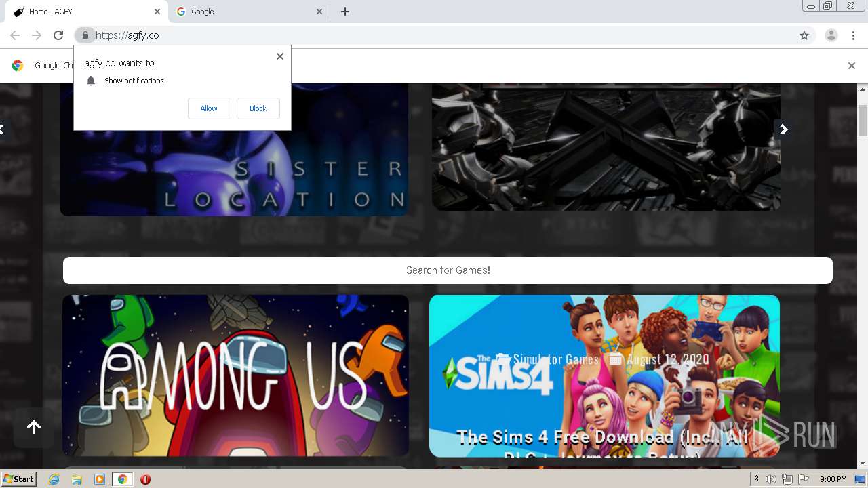
Task: Allow notifications from agfy.co
Action: tap(209, 108)
